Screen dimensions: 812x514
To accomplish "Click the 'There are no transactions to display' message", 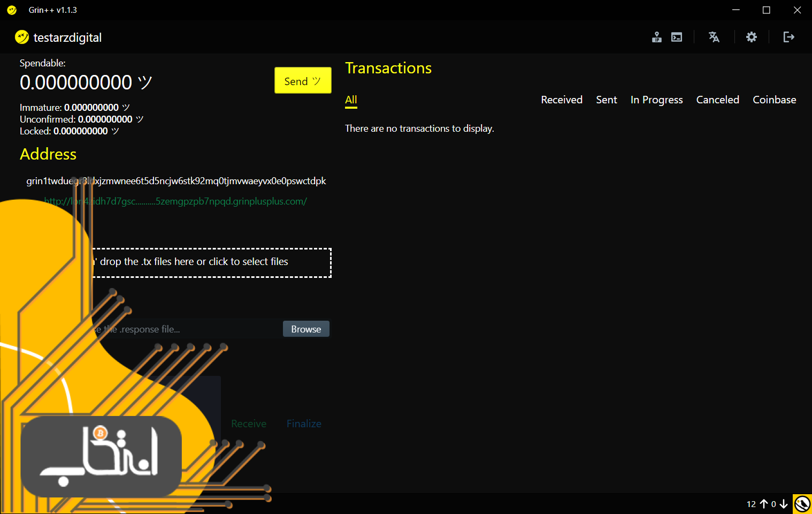I will (x=419, y=128).
